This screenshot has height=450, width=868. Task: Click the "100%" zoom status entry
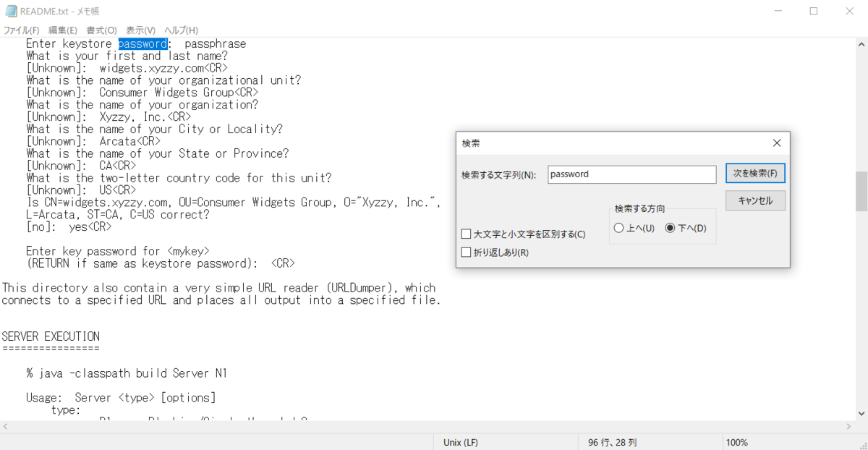pos(736,442)
